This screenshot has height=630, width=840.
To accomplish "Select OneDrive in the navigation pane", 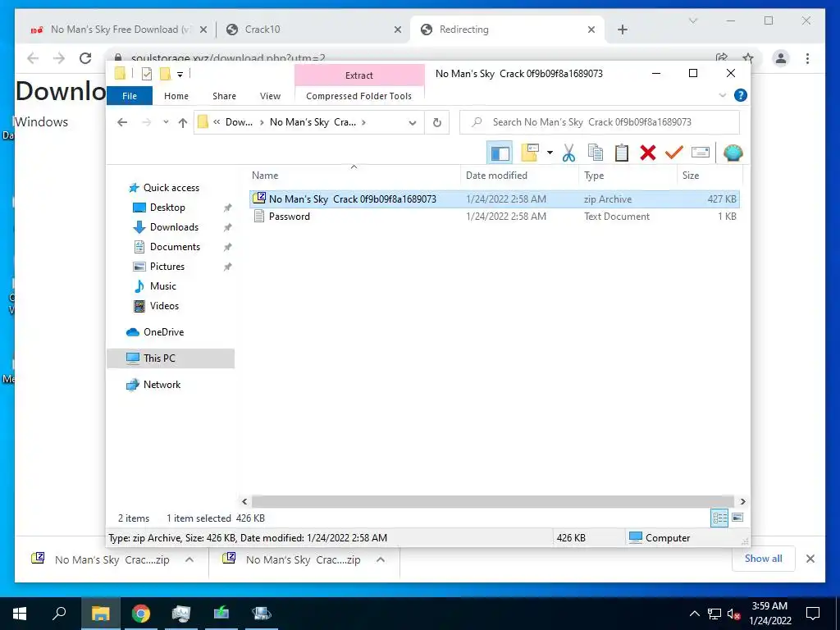I will pyautogui.click(x=163, y=332).
